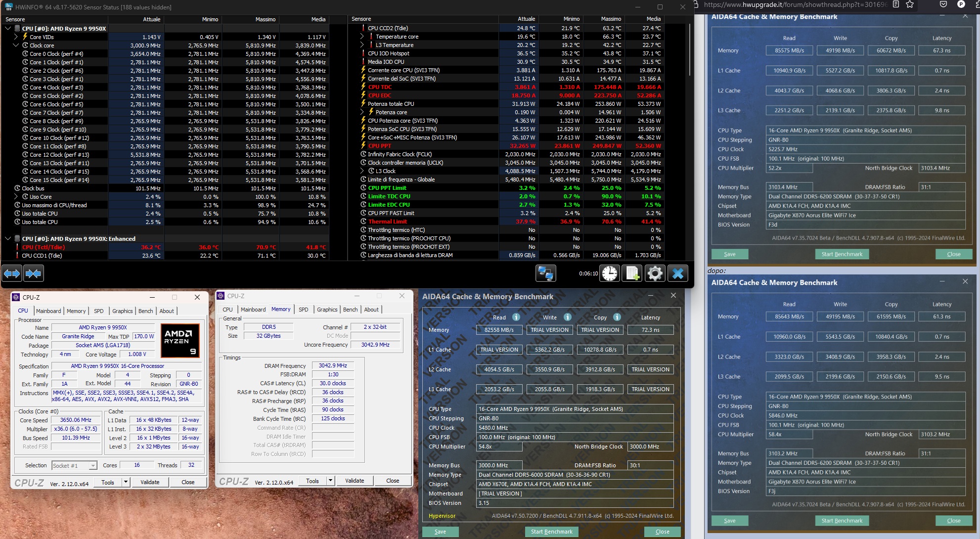This screenshot has width=980, height=539.
Task: Open the Mainboard tab in left CPU-Z
Action: point(48,311)
